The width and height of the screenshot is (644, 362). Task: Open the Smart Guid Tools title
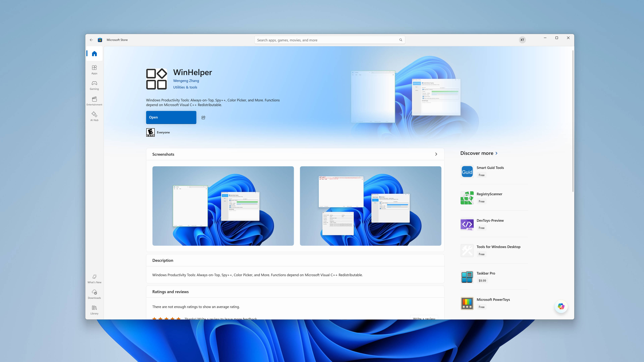(x=490, y=168)
